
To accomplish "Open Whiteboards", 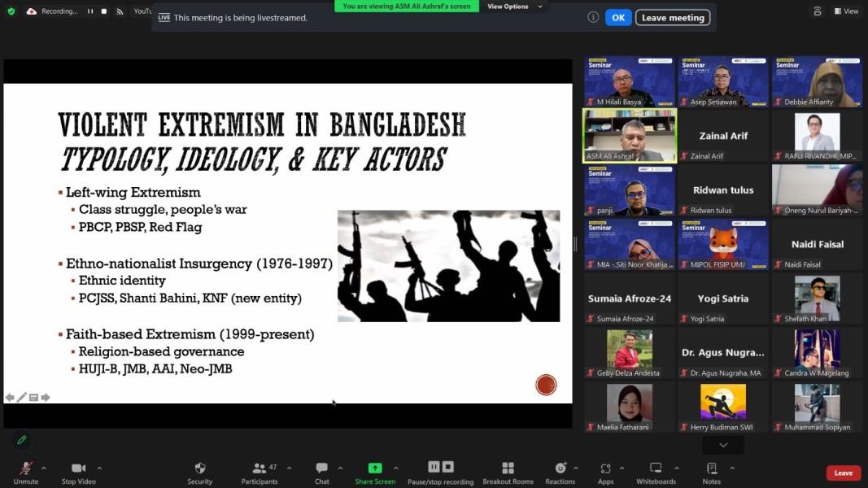I will click(656, 473).
